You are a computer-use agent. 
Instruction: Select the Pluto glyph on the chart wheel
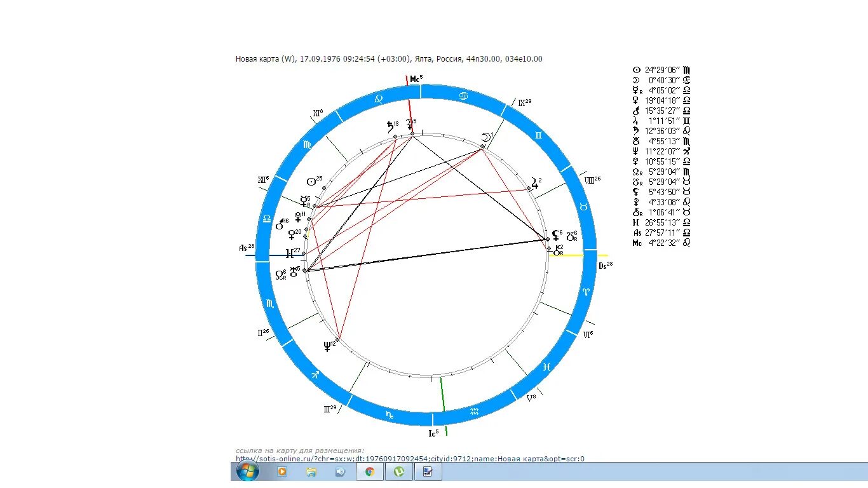pyautogui.click(x=297, y=217)
